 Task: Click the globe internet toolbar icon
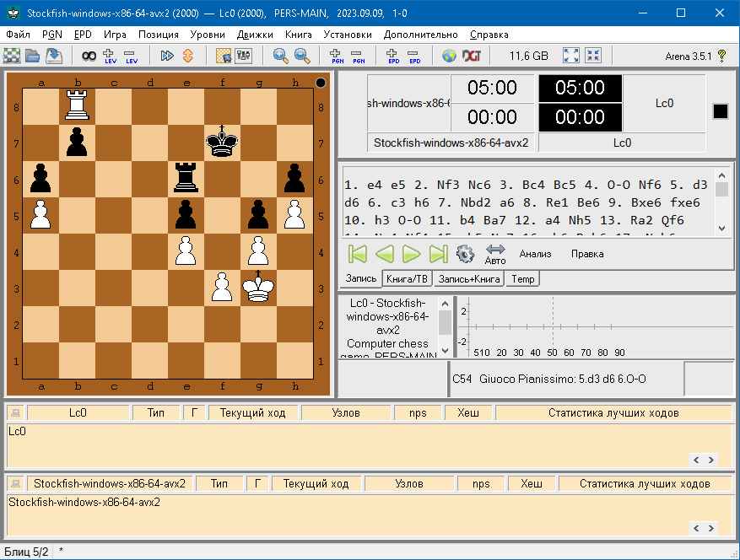click(449, 56)
